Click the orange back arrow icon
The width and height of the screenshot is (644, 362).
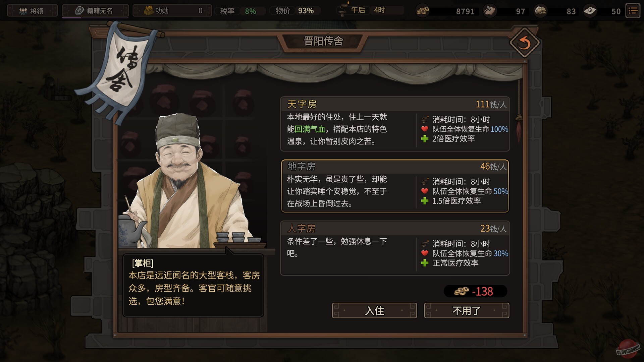click(525, 43)
